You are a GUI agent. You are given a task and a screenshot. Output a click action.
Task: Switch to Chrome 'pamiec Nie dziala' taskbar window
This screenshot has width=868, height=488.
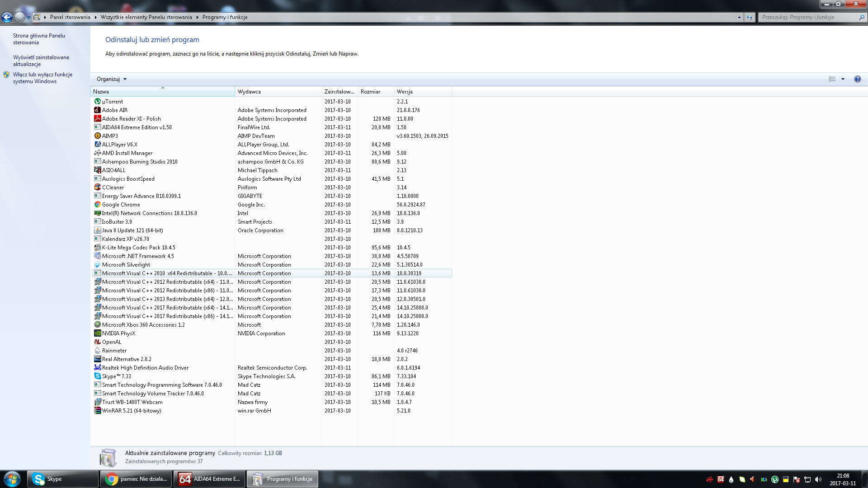point(136,479)
